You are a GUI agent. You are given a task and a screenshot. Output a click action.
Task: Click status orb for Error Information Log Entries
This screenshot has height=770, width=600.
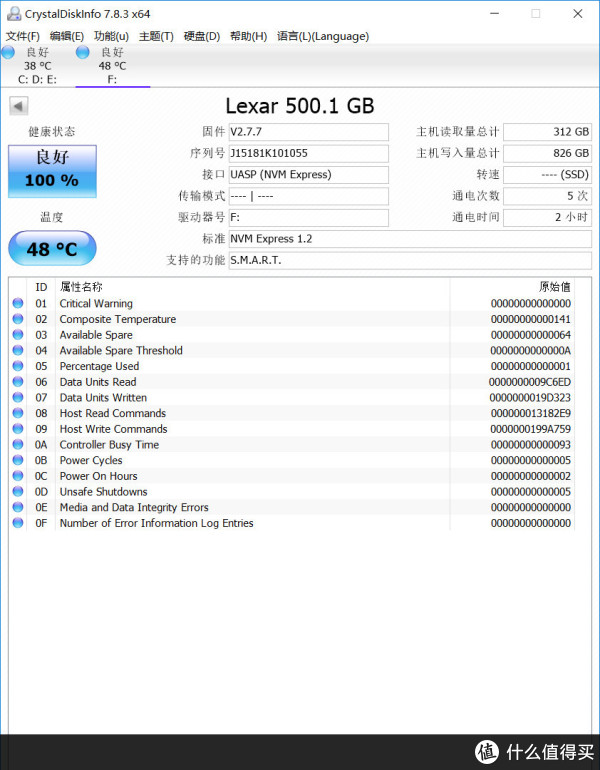coord(18,523)
